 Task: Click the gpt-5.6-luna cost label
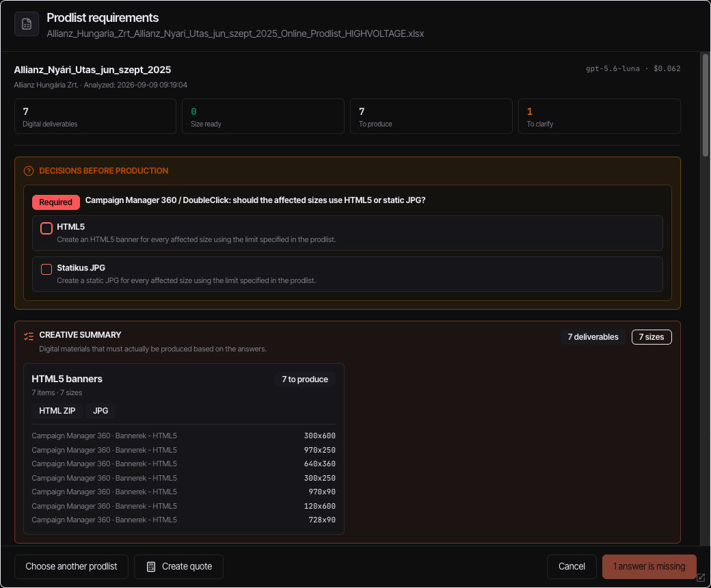point(633,68)
